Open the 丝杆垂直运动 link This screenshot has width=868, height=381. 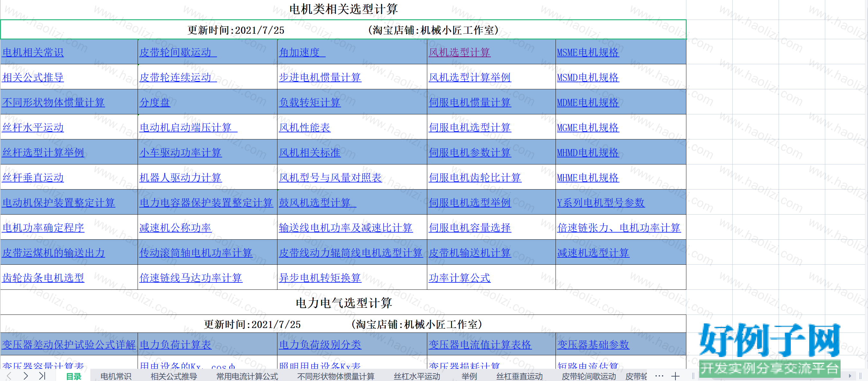[33, 178]
